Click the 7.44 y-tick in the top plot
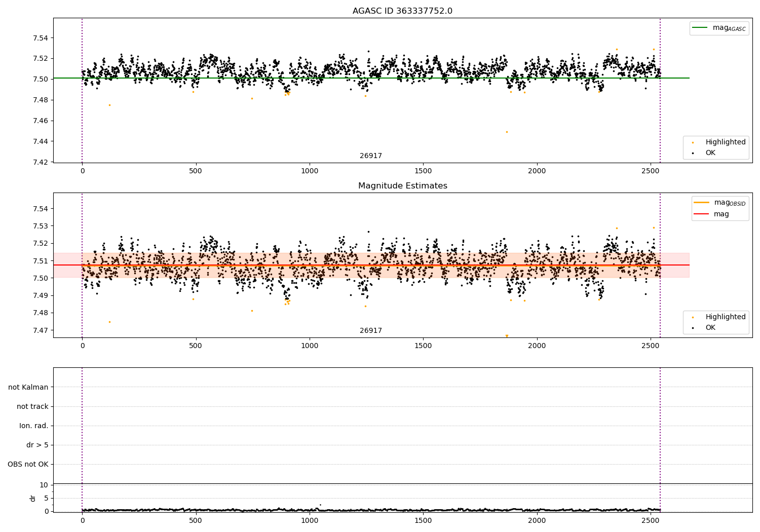 [41, 141]
